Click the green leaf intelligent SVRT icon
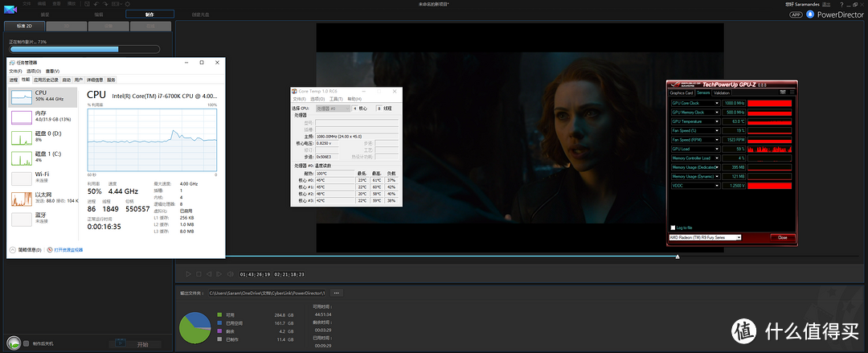The height and width of the screenshot is (353, 868). 13,343
